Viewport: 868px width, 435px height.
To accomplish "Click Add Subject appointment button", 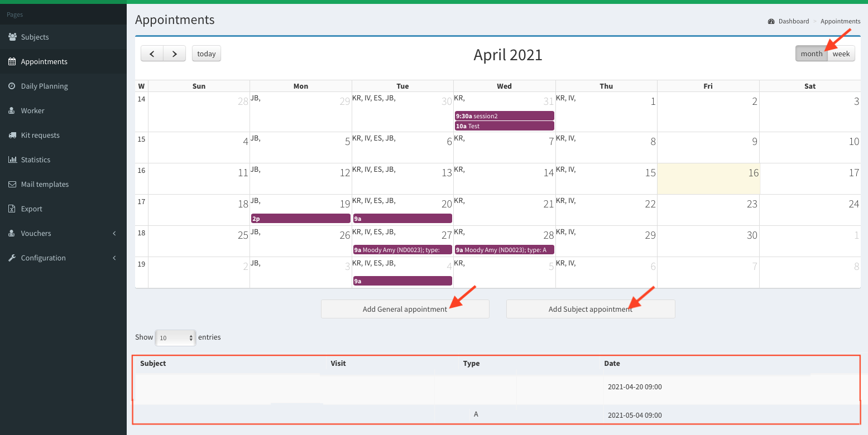I will [x=590, y=309].
